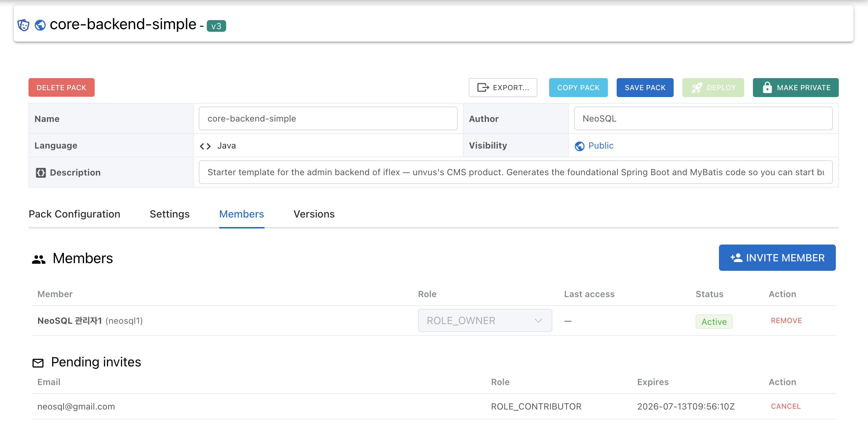The height and width of the screenshot is (446, 868).
Task: Switch to the Versions tab
Action: click(314, 214)
